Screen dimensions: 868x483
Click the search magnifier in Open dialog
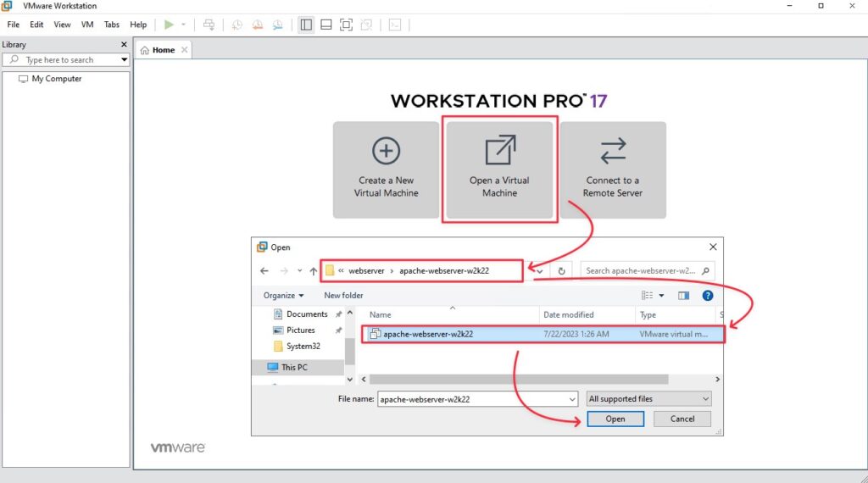point(705,270)
